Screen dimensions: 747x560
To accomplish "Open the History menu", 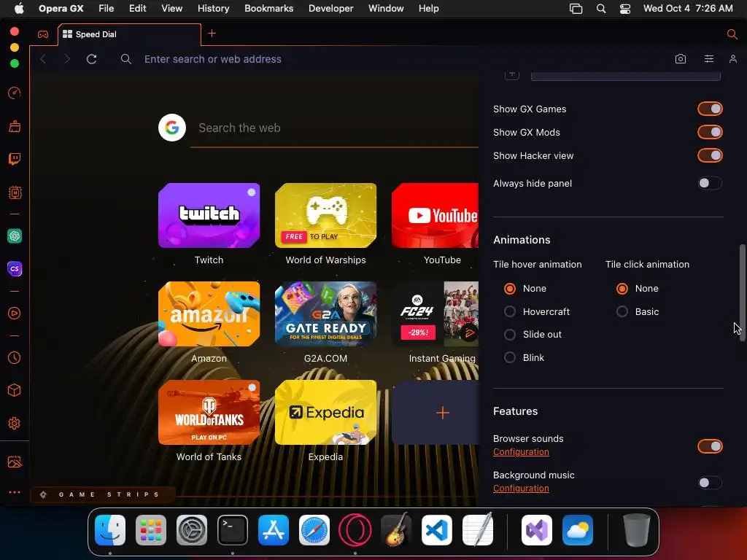I will tap(213, 9).
